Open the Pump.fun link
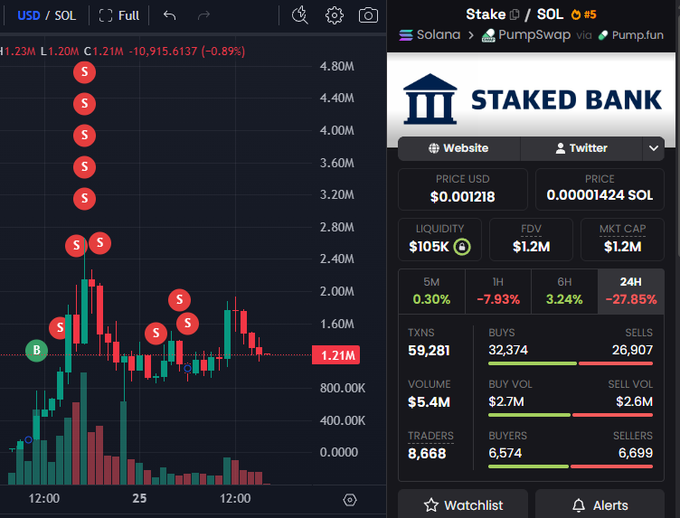Viewport: 680px width, 518px height. coord(631,35)
